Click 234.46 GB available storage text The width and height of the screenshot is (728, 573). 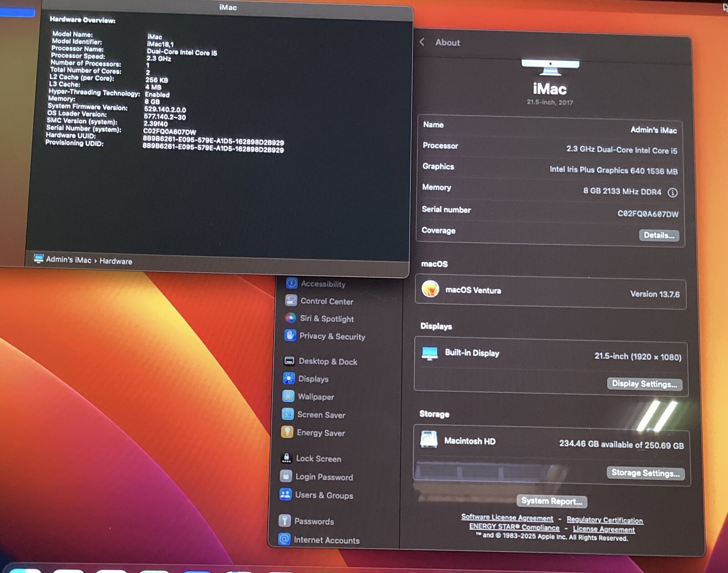pos(622,444)
